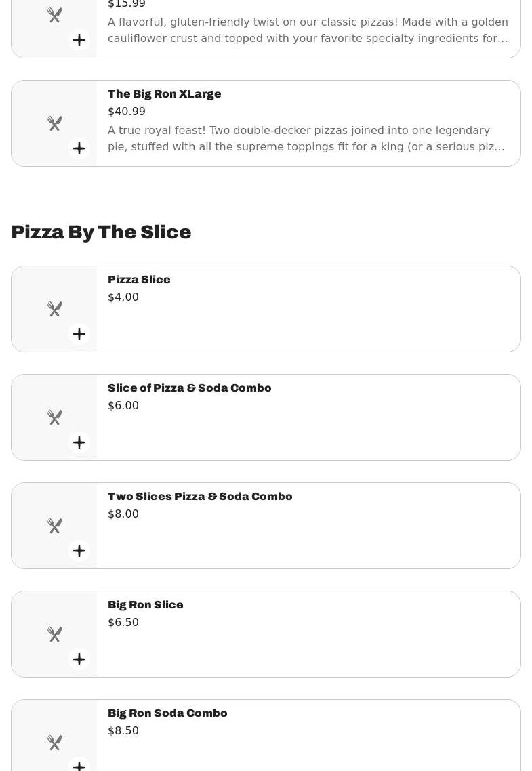Select the $8.00 two slices combo card
532x771 pixels.
[266, 526]
